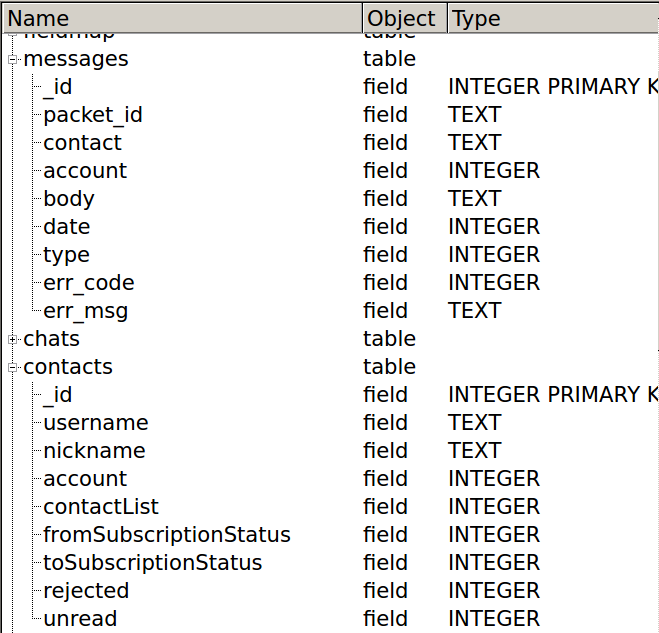Select the err_code field
The image size is (659, 633).
[89, 283]
